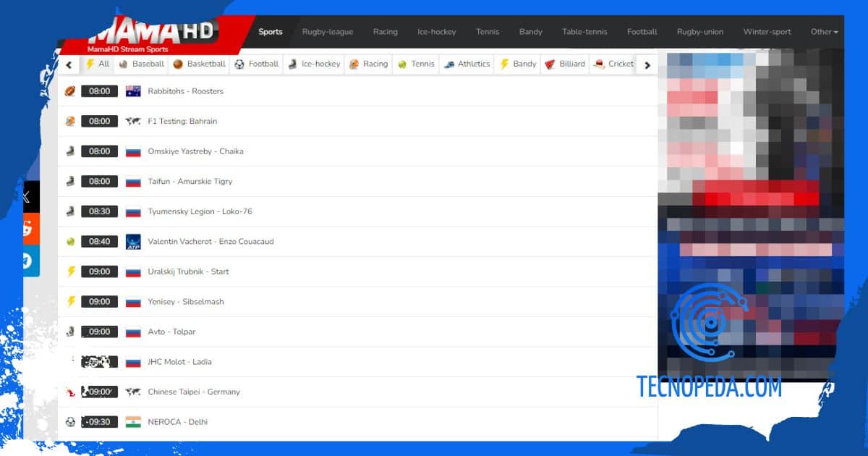Click the 08:30 time badge
The image size is (868, 456).
coord(99,211)
